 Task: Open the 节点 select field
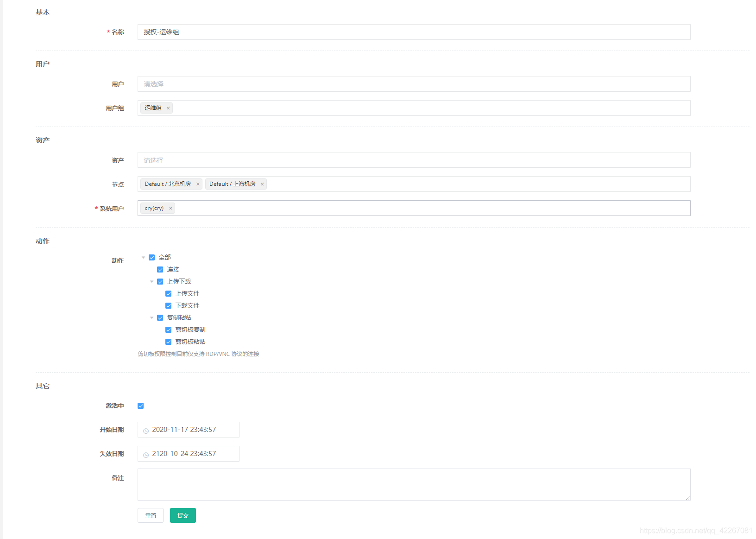[414, 184]
